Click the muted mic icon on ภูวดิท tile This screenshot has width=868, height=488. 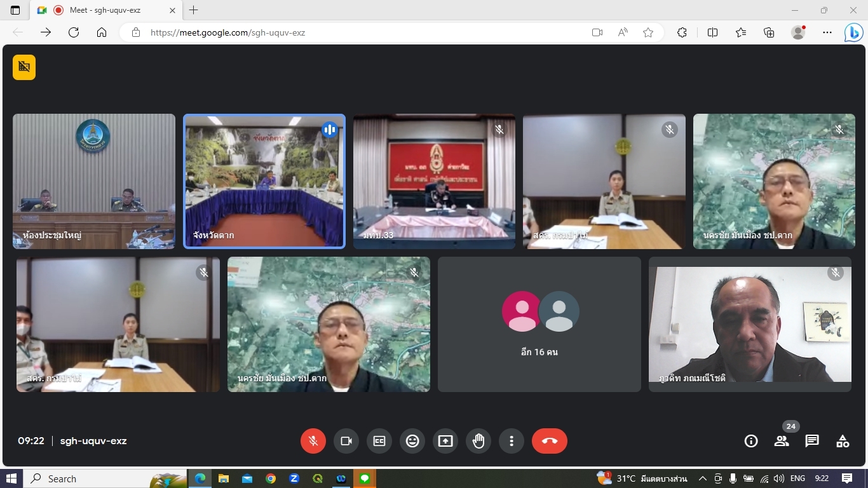(836, 273)
